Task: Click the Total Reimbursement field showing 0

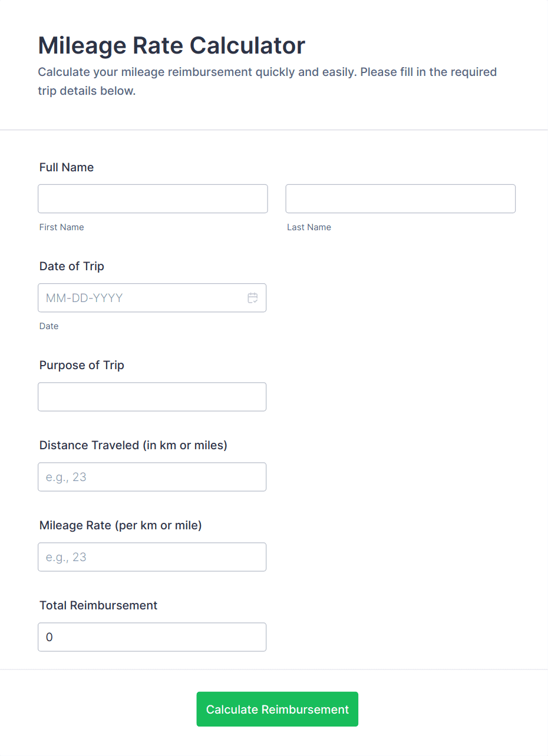Action: 152,637
